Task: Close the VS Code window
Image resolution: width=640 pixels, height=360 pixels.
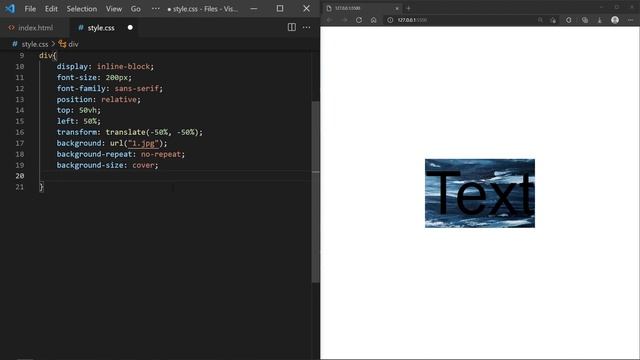Action: [306, 9]
